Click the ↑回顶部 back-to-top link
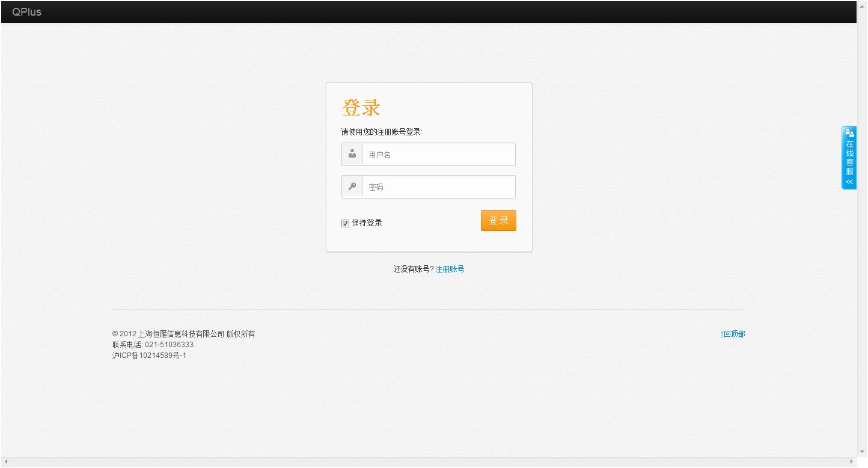 point(732,334)
